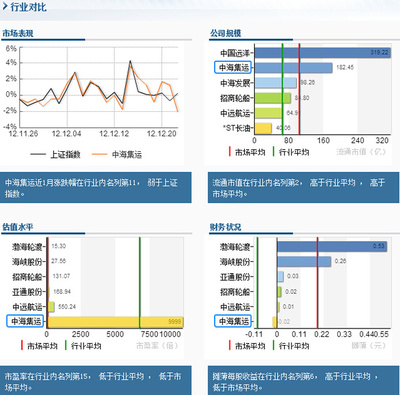Click the 公司规模 panel title
The width and height of the screenshot is (400, 395).
click(225, 33)
